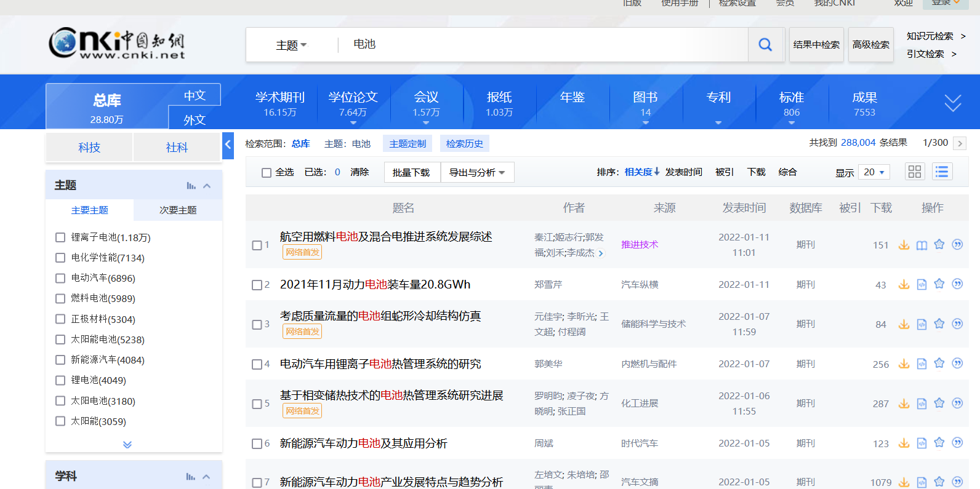
Task: Open 高级检索 advanced search
Action: click(870, 44)
